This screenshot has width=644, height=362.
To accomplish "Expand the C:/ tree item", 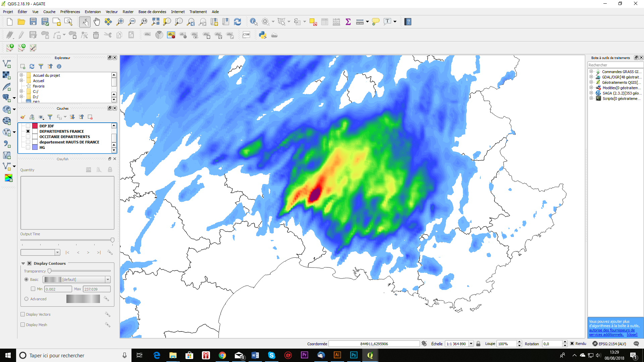I will [21, 91].
